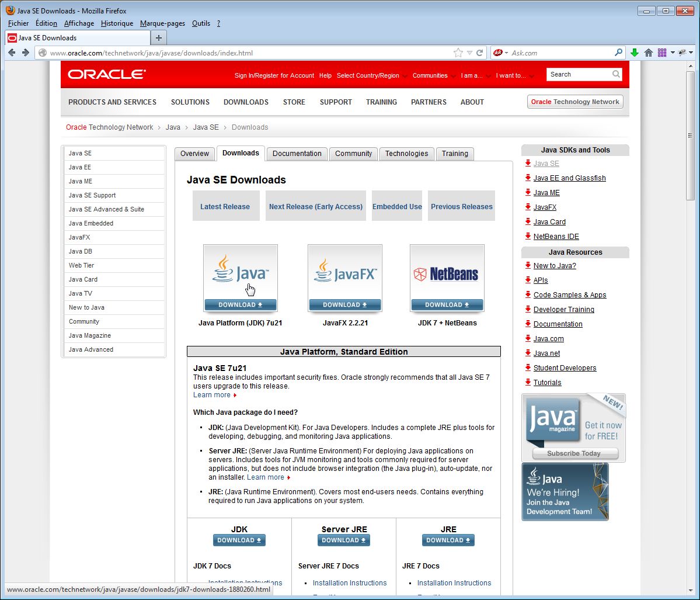700x600 pixels.
Task: Click the Download button under JRE heading
Action: pos(448,540)
